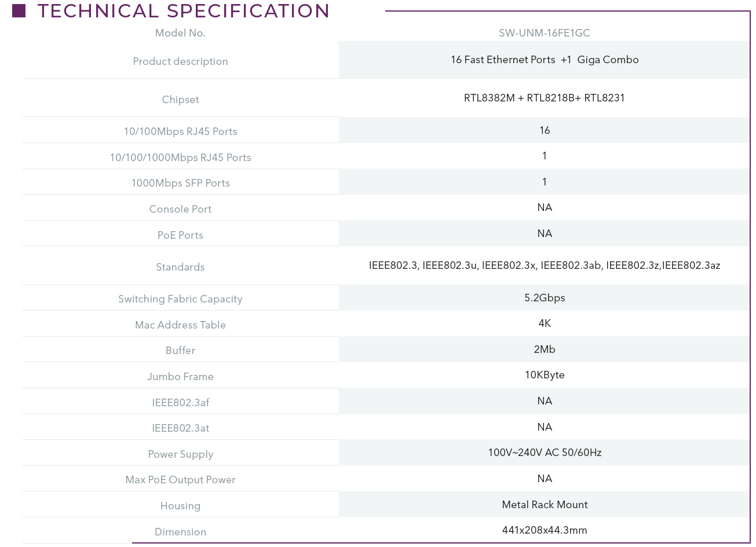The image size is (756, 547).
Task: Click the Metal Rack Mount housing value
Action: click(x=545, y=505)
